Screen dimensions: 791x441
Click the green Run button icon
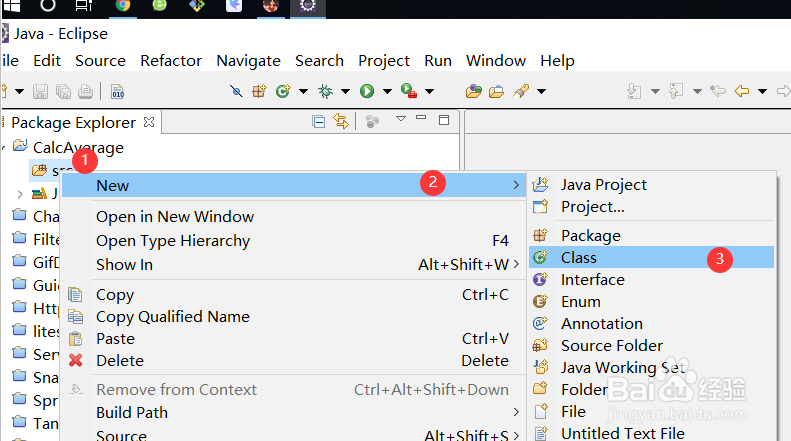(x=367, y=91)
